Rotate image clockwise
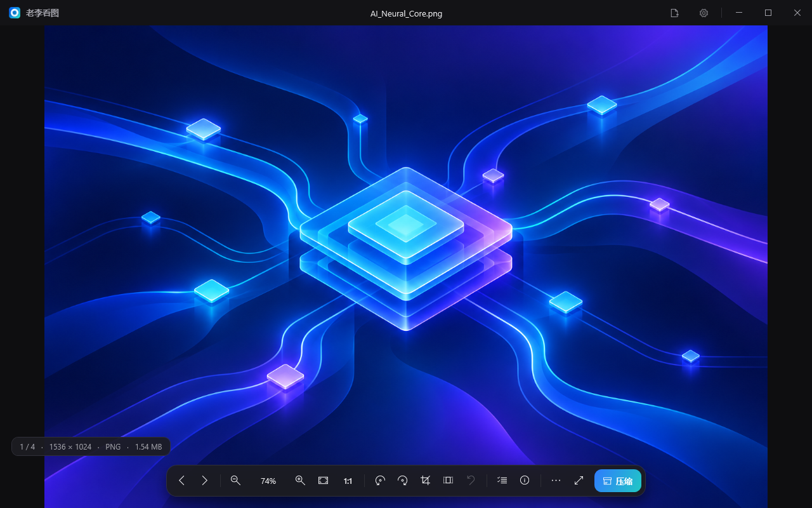 tap(402, 481)
